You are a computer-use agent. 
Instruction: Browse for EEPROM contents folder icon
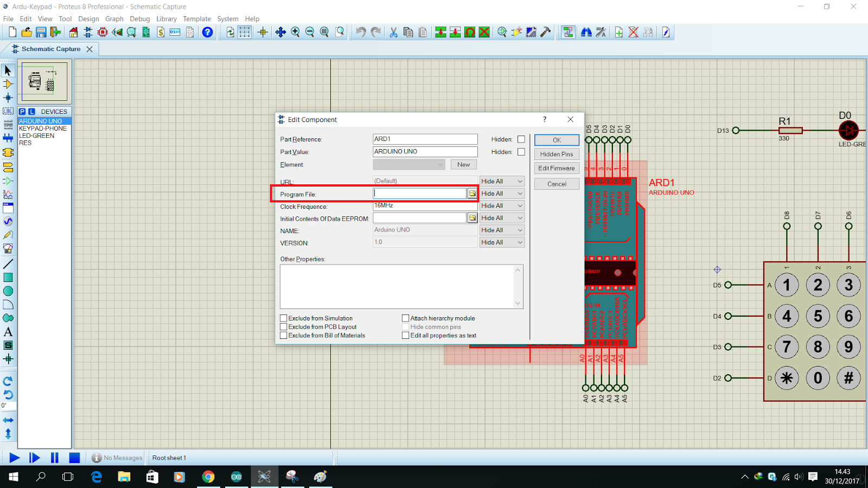[x=473, y=218]
